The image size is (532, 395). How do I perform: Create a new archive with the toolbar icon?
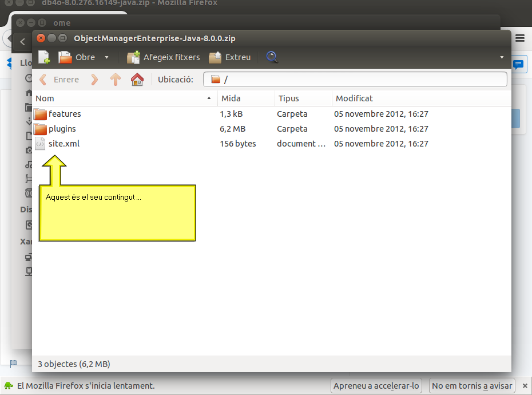pos(44,57)
